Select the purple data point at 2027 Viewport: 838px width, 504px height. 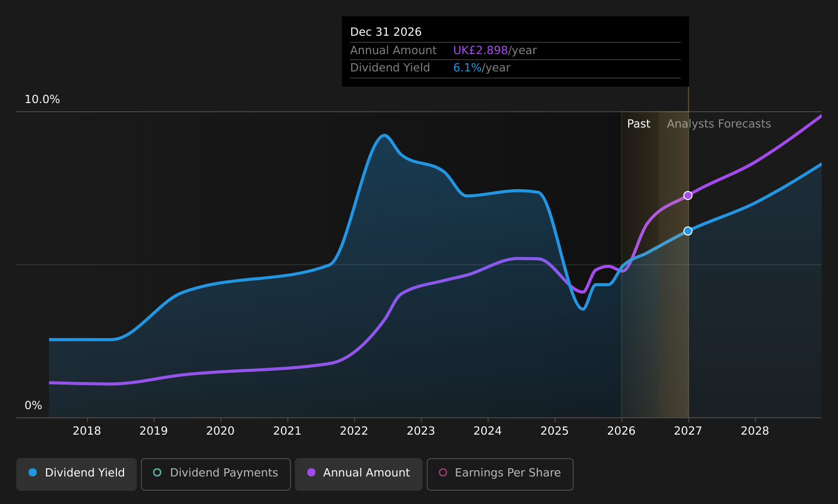[688, 195]
